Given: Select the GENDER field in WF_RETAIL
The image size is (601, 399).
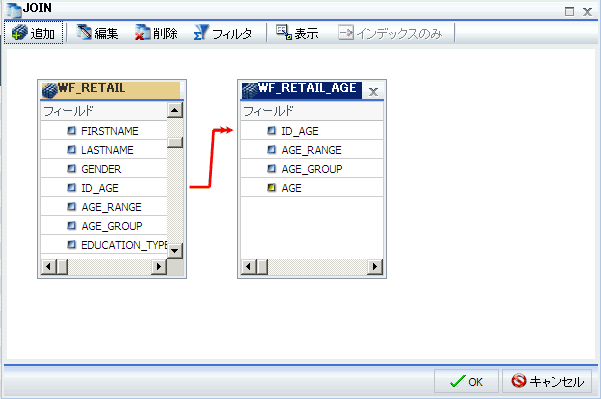Looking at the screenshot, I should coord(104,169).
